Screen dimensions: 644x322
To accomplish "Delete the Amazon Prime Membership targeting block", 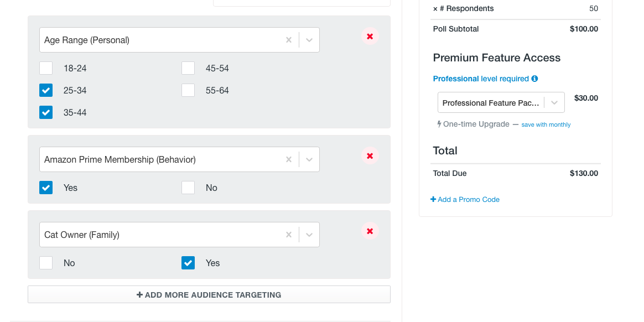I will pyautogui.click(x=370, y=156).
